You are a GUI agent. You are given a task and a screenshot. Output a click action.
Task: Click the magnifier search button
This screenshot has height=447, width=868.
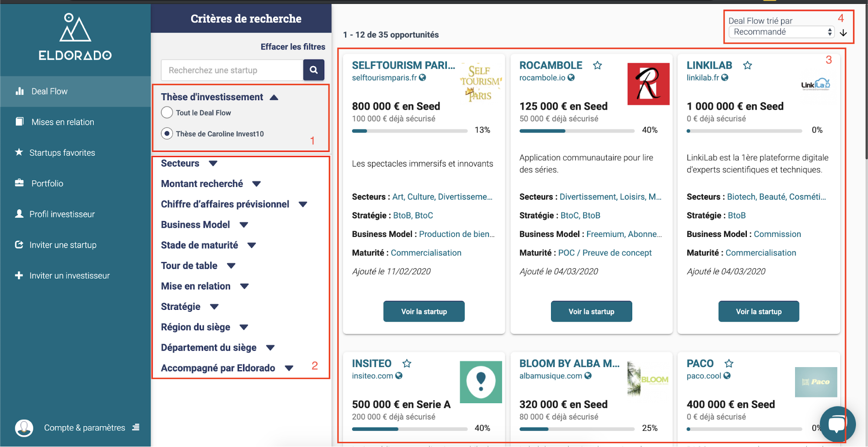click(314, 70)
